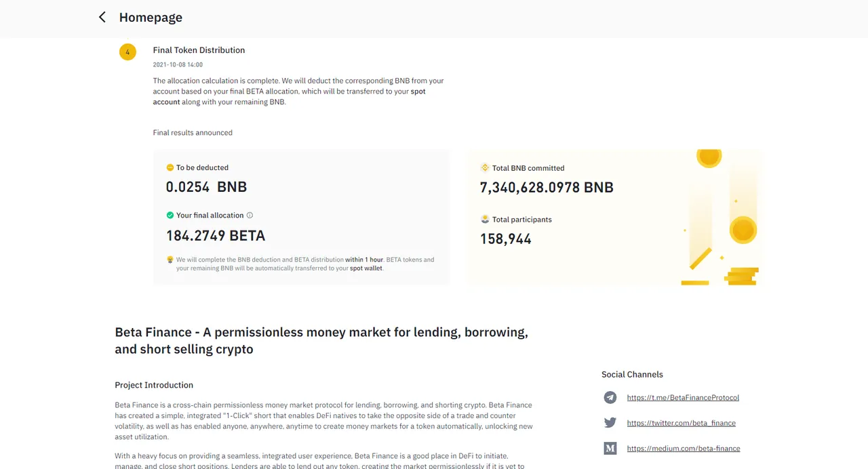Click the date 2021-10-08 14:00
The width and height of the screenshot is (868, 469).
pyautogui.click(x=178, y=65)
